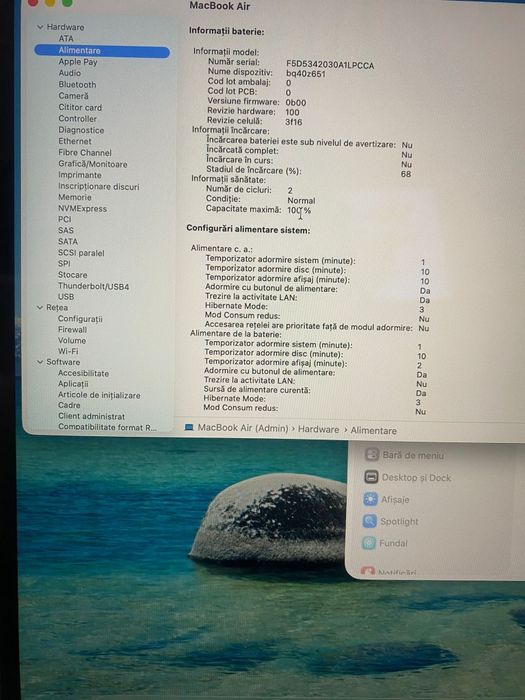525x700 pixels.
Task: Select Wi-Fi in the sidebar
Action: point(68,351)
